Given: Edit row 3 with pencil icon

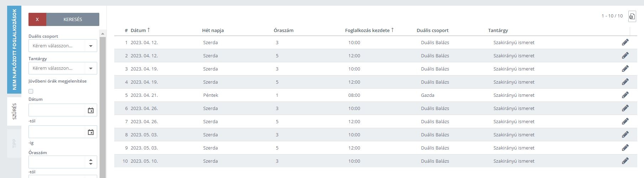Looking at the screenshot, I should click(x=625, y=69).
